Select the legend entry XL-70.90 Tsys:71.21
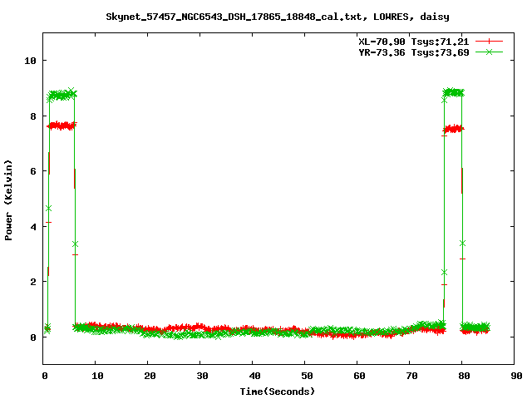The width and height of the screenshot is (532, 399). click(x=414, y=42)
